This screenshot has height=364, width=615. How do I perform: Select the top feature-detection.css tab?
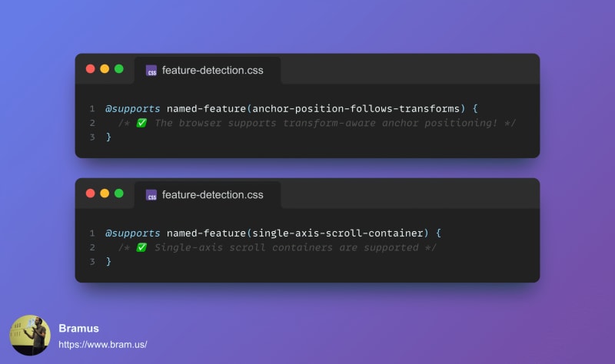point(208,71)
